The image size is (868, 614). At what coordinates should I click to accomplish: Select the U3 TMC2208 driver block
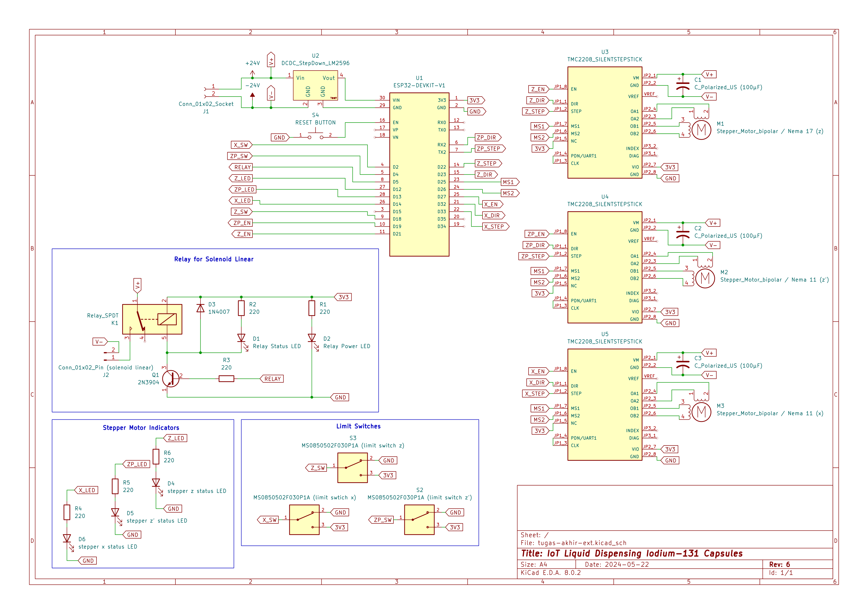[x=604, y=123]
